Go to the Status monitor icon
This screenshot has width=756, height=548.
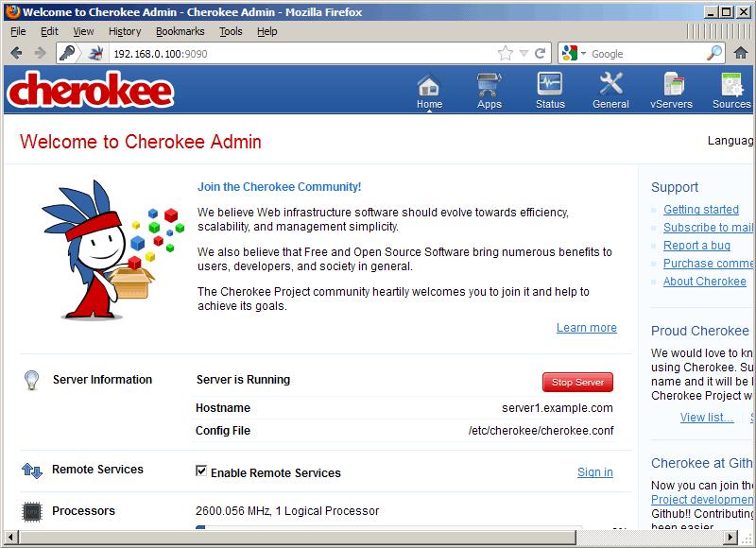pos(549,85)
